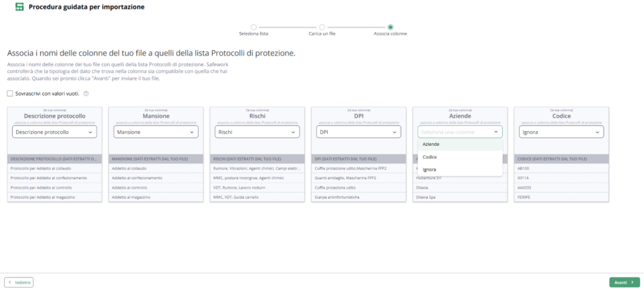Click the MANSIONE data header row
644x289 pixels.
156,159
